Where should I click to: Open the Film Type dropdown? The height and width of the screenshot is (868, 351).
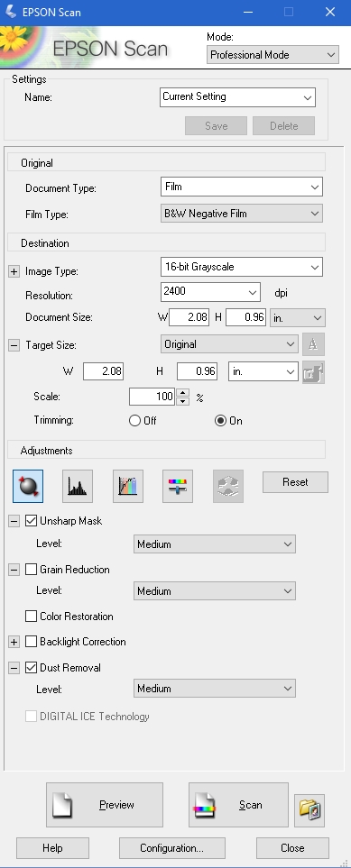(x=241, y=213)
